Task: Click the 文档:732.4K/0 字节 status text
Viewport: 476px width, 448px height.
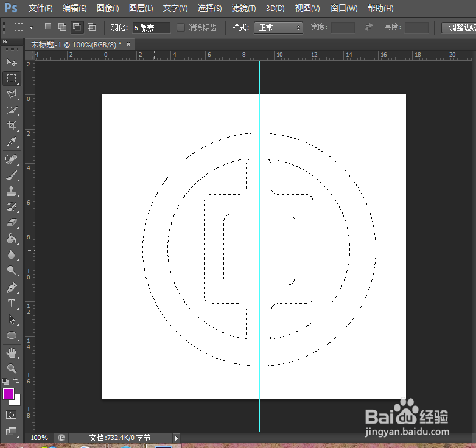Action: [x=120, y=438]
